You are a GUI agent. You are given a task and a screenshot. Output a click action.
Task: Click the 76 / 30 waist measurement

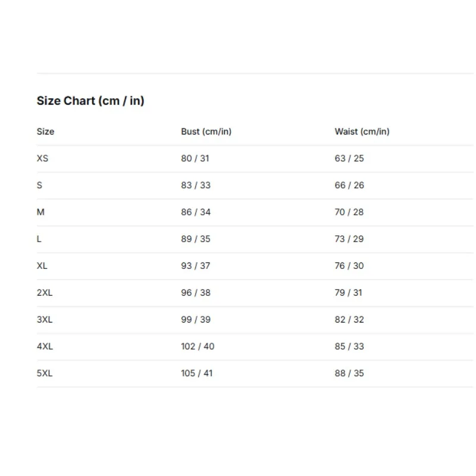pyautogui.click(x=349, y=265)
